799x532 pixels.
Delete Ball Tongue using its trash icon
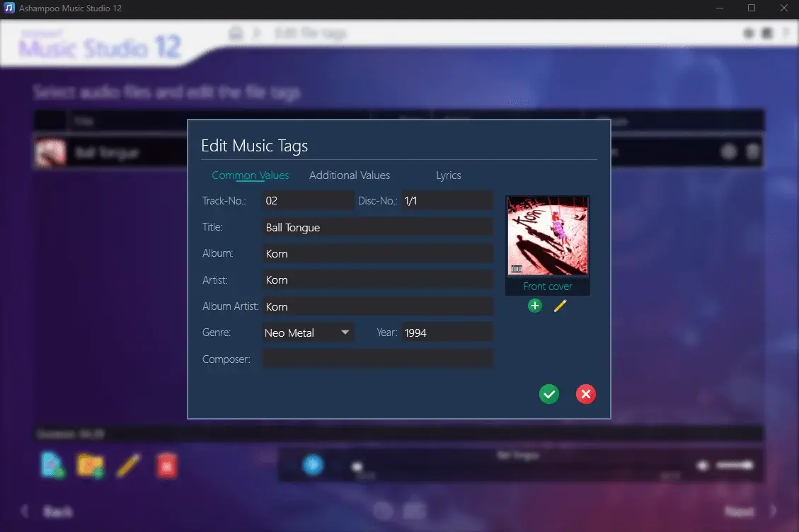pyautogui.click(x=753, y=151)
